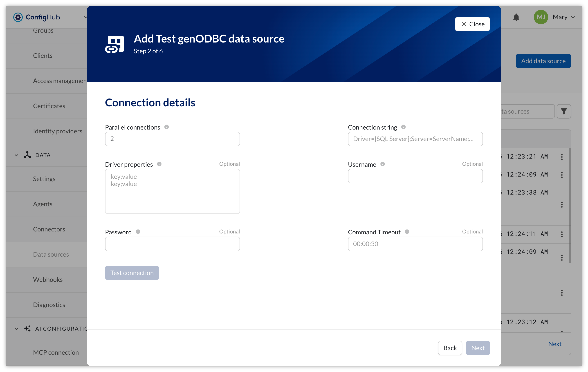
Task: Click the Connection string info icon
Action: [403, 127]
